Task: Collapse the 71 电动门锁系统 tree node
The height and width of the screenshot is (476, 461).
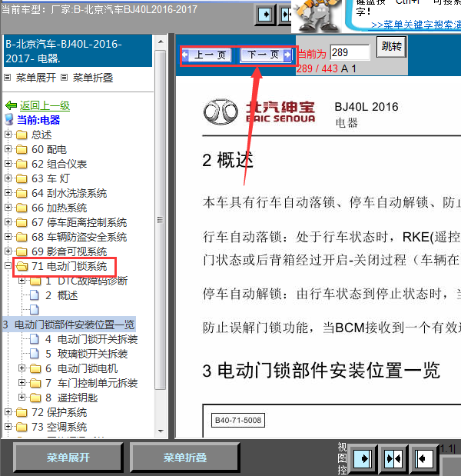Action: [x=8, y=266]
